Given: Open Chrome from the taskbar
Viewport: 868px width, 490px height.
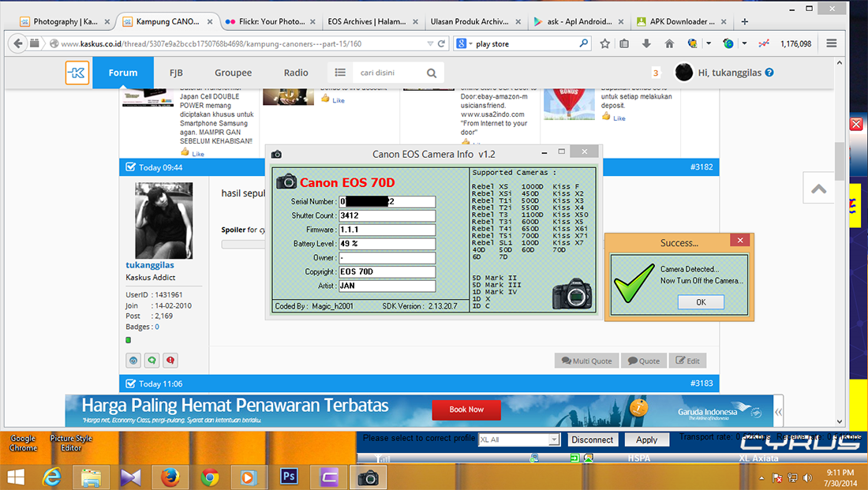Looking at the screenshot, I should (x=210, y=477).
